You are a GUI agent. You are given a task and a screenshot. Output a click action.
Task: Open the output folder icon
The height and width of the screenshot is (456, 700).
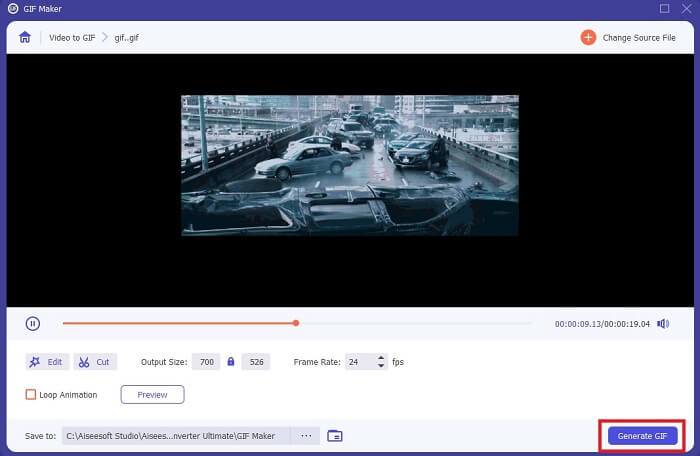tap(334, 435)
